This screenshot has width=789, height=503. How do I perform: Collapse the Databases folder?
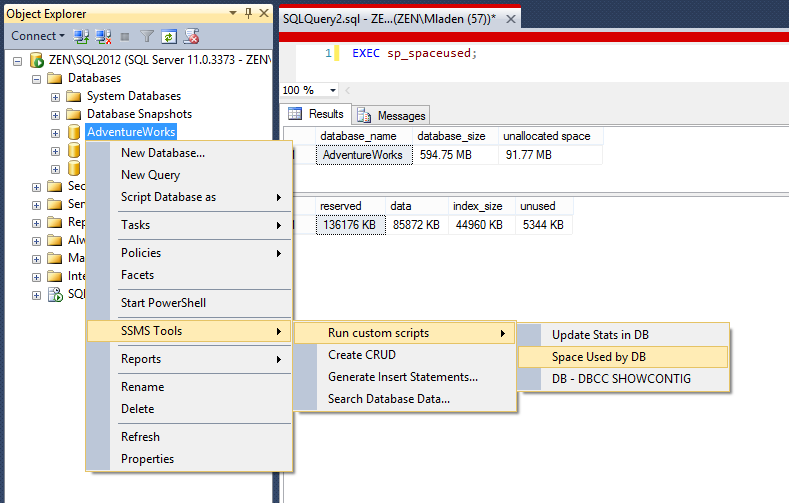pyautogui.click(x=36, y=79)
